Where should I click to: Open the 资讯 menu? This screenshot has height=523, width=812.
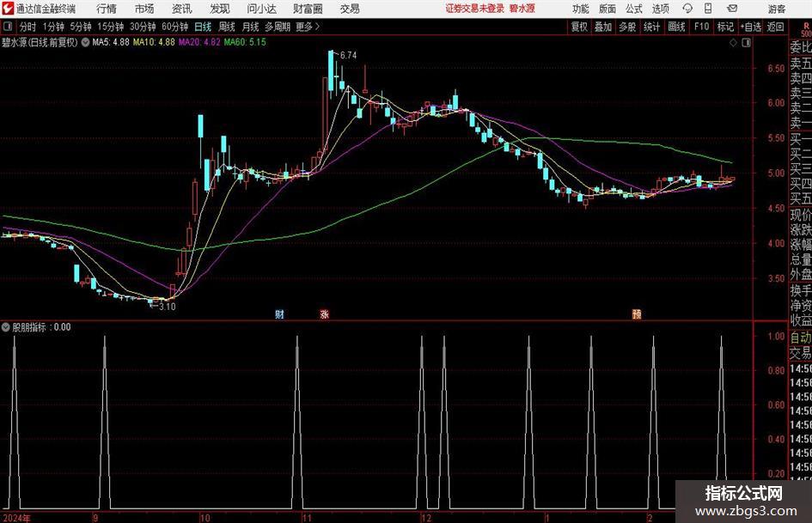coord(182,9)
